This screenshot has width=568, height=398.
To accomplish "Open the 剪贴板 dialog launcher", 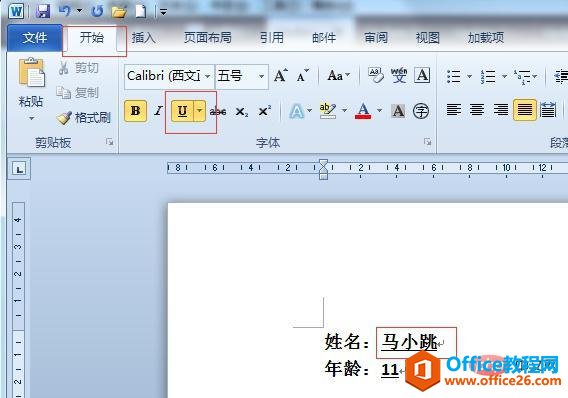I will point(110,142).
